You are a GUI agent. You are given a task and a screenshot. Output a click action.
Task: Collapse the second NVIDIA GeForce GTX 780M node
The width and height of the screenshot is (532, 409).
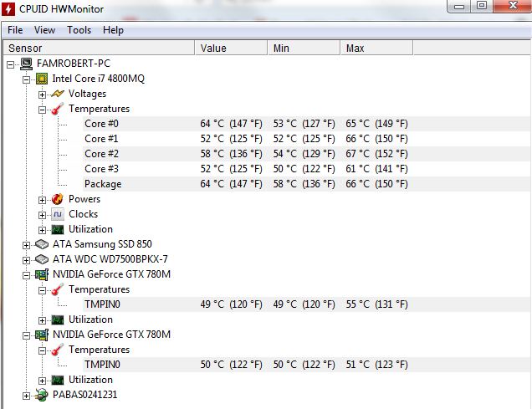point(26,335)
